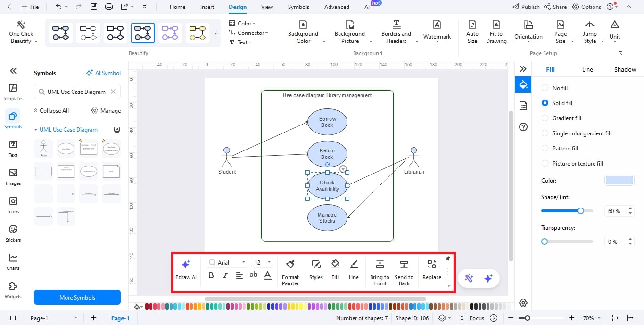The width and height of the screenshot is (644, 325).
Task: Click Auto Size icon
Action: tap(472, 25)
